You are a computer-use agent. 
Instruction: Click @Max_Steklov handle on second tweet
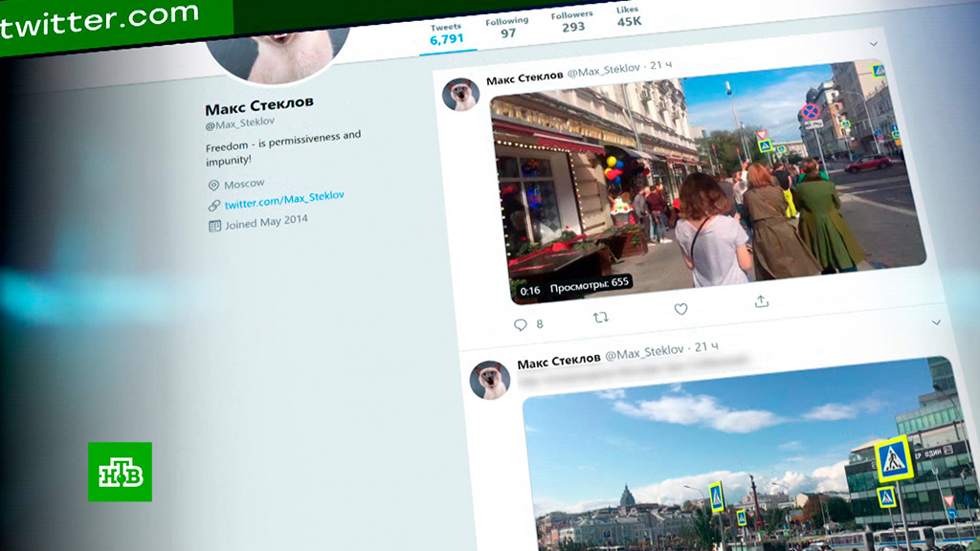click(644, 353)
